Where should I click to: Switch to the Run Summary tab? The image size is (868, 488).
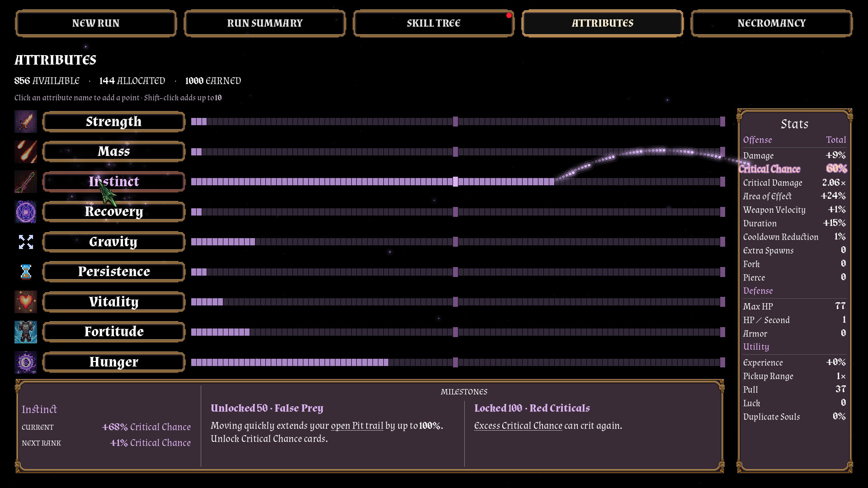tap(265, 23)
